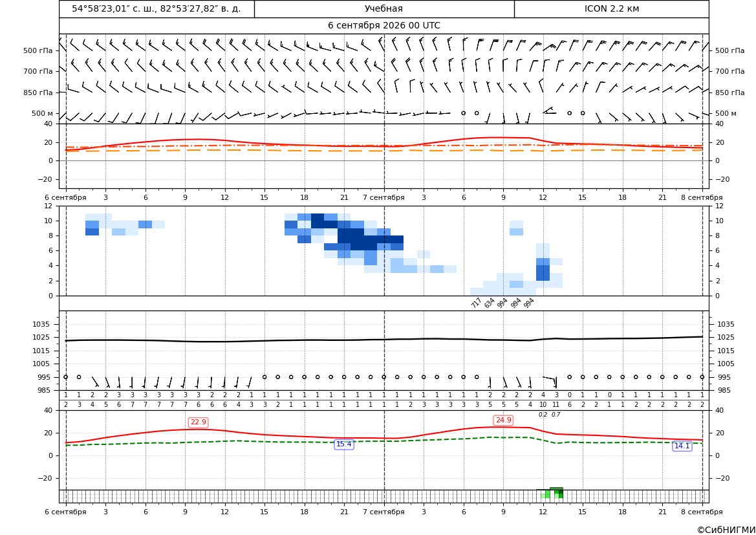Click the calm wind circle at chart start
The width and height of the screenshot is (756, 535).
click(65, 377)
